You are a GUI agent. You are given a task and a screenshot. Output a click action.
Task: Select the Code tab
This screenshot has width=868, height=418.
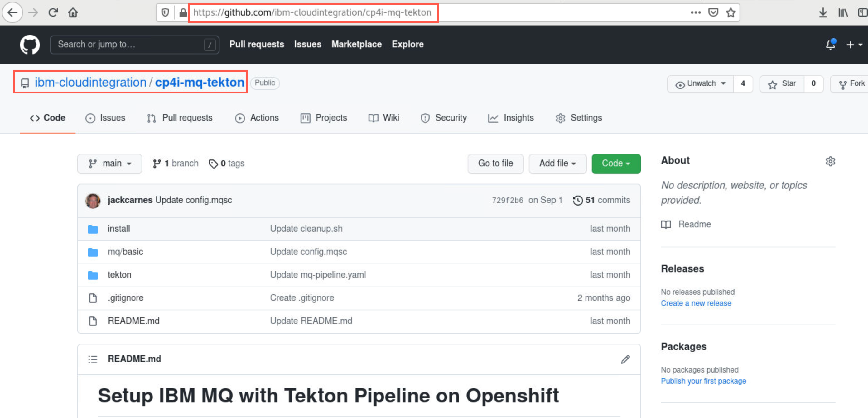47,118
